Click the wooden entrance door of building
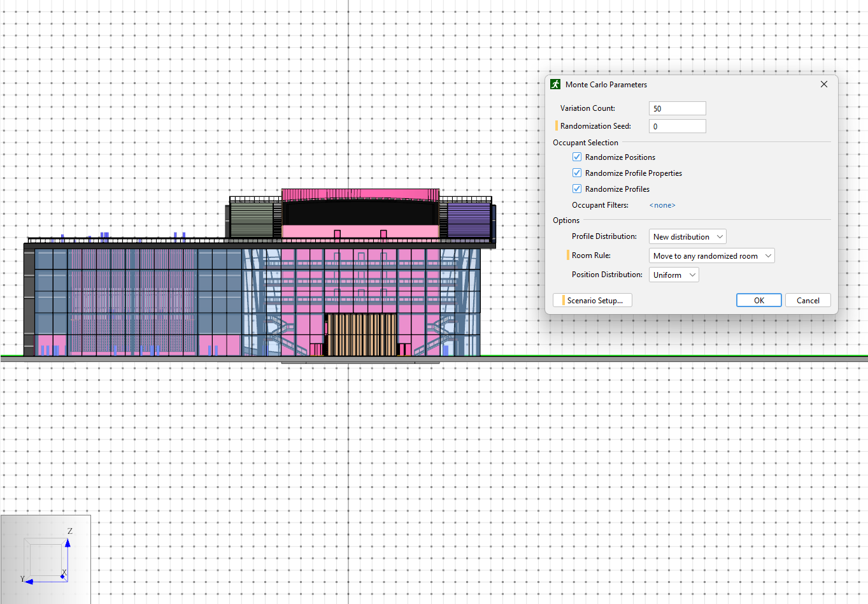 pos(361,334)
